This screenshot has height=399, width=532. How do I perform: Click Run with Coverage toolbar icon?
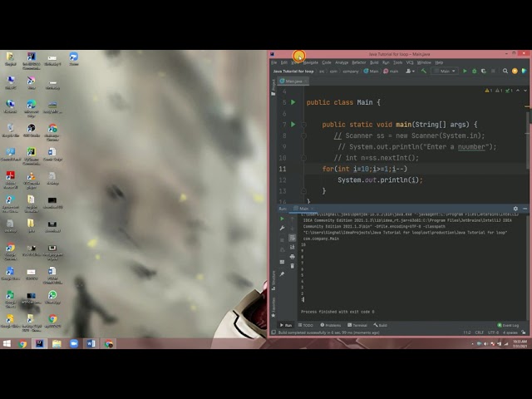484,71
